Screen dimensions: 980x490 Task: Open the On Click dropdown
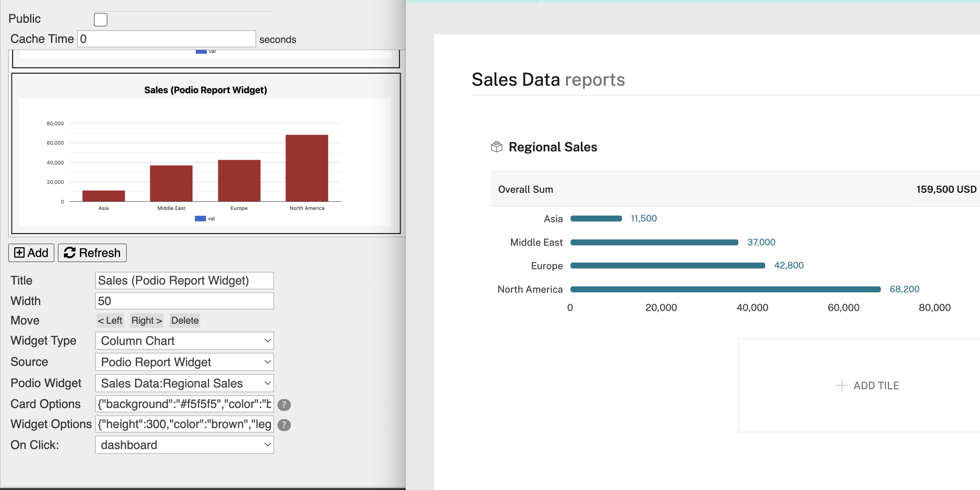[185, 445]
